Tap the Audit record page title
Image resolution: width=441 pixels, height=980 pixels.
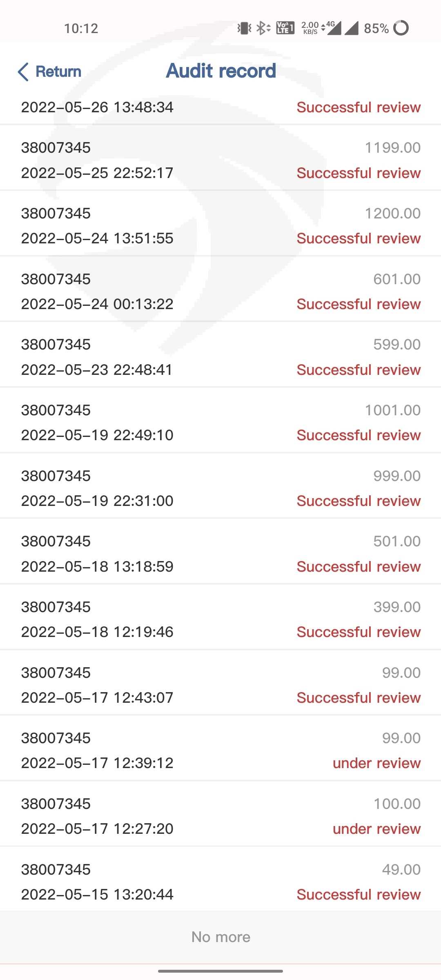click(221, 71)
